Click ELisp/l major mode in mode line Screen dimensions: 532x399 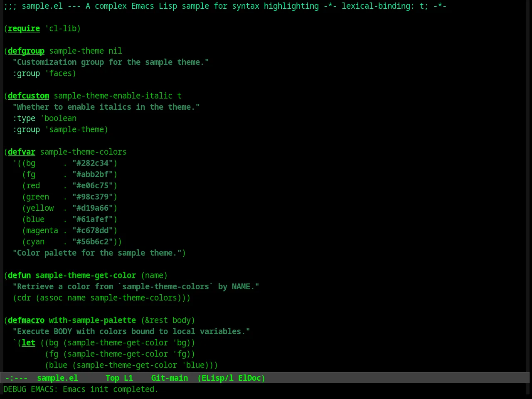click(217, 378)
